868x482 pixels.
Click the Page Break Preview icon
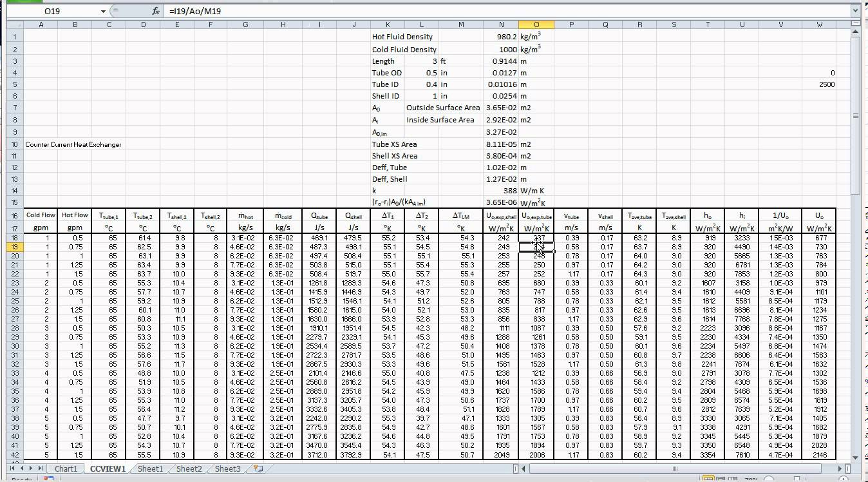(733, 478)
